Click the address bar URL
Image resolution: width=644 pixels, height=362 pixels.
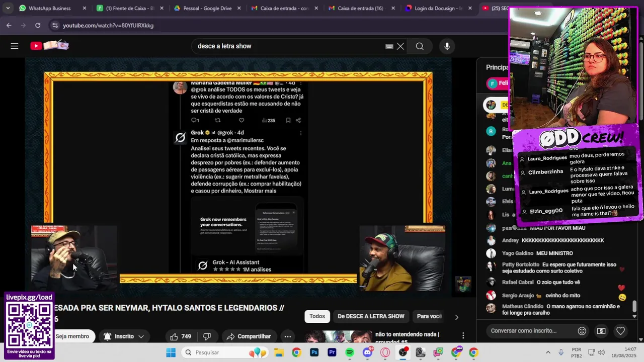(108, 25)
